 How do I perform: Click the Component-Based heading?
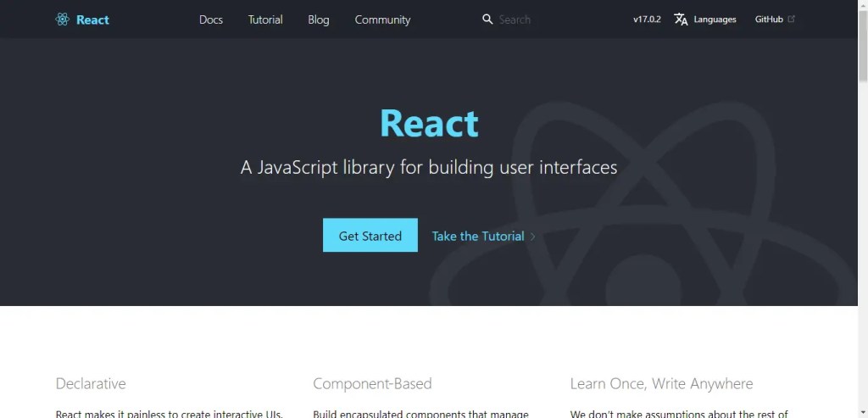[372, 384]
